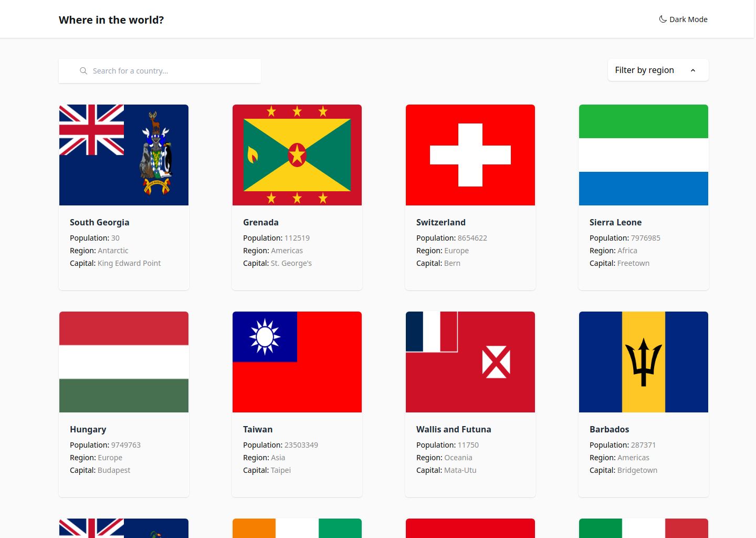Open the South Georgia country card
This screenshot has width=756, height=538.
tap(123, 197)
